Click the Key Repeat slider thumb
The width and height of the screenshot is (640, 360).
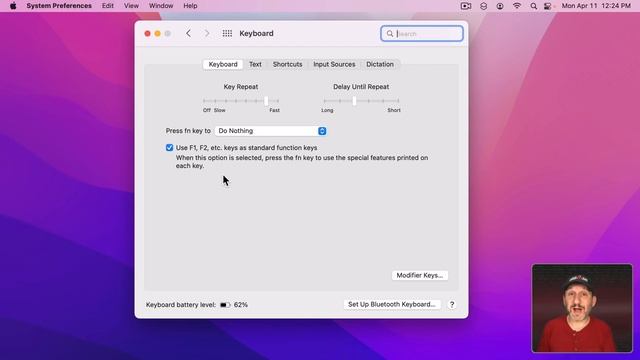266,101
